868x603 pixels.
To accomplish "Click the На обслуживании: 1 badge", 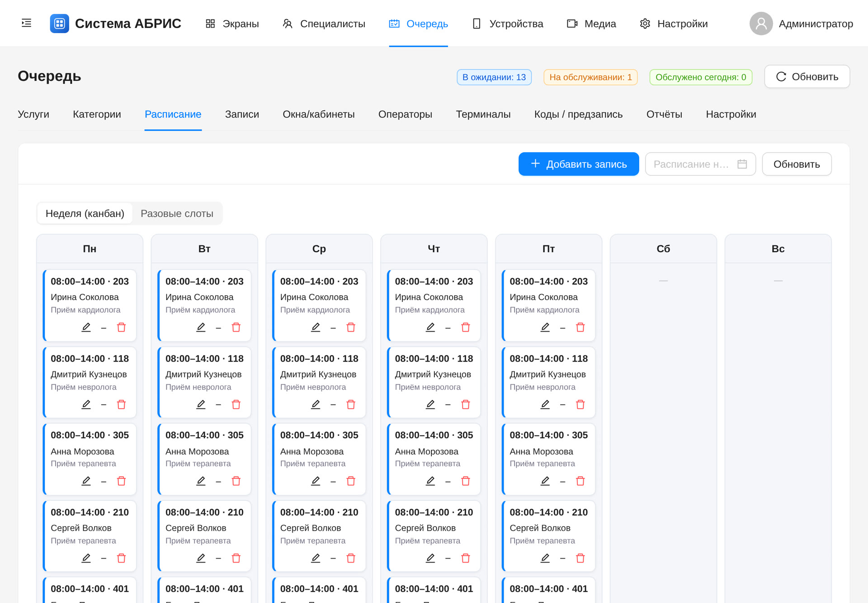I will [590, 77].
